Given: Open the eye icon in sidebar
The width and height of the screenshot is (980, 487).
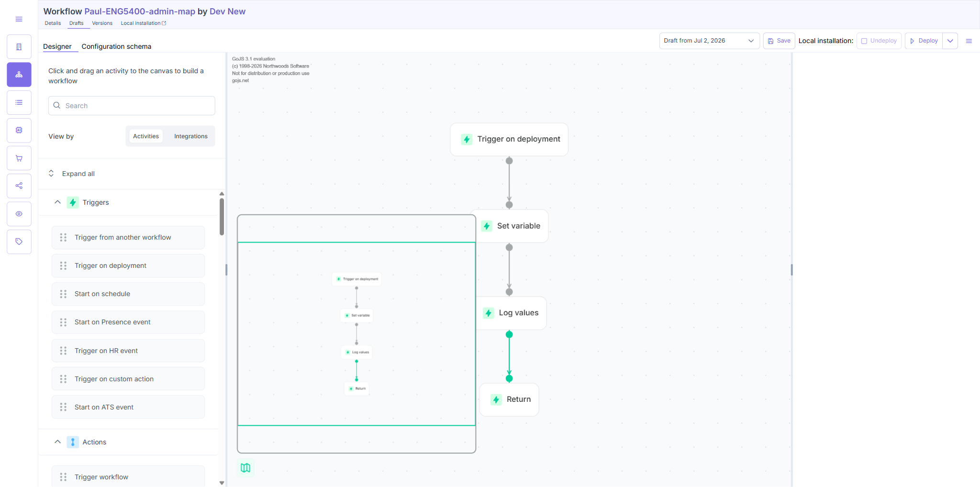Looking at the screenshot, I should (19, 214).
